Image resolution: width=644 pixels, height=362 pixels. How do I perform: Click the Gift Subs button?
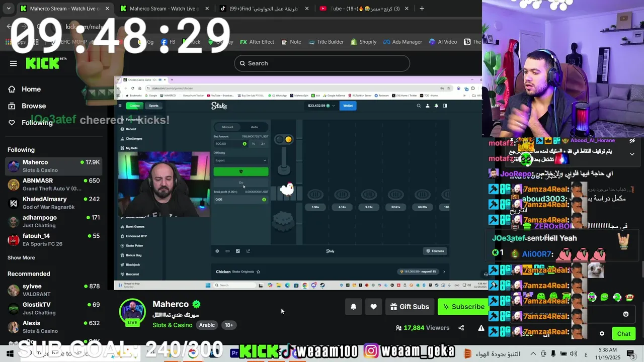pos(410,307)
